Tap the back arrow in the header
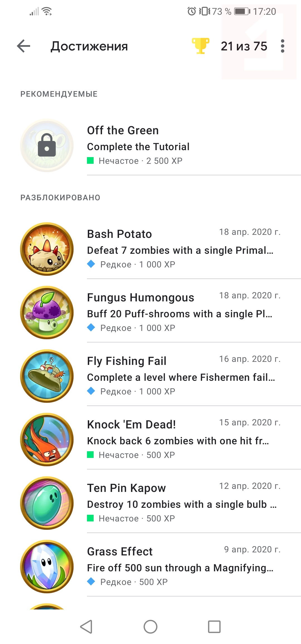This screenshot has height=644, width=301. click(x=23, y=46)
